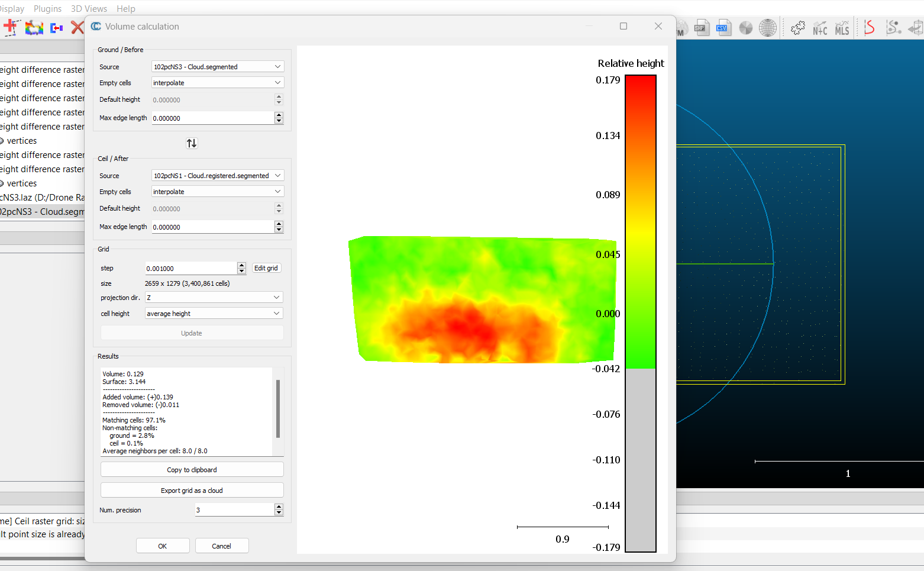Click the swap Ground and Ceil arrows button
This screenshot has width=924, height=571.
click(x=191, y=143)
